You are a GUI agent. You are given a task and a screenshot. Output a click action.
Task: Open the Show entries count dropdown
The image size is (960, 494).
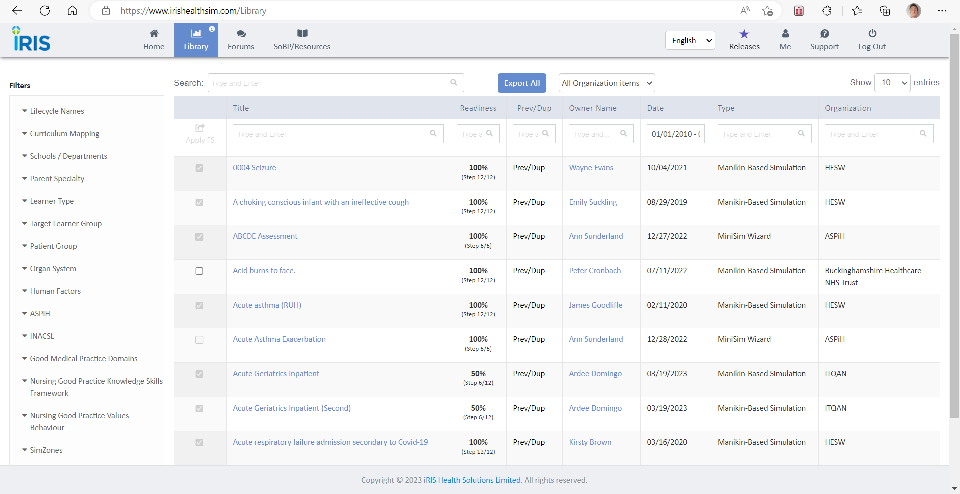pos(892,83)
